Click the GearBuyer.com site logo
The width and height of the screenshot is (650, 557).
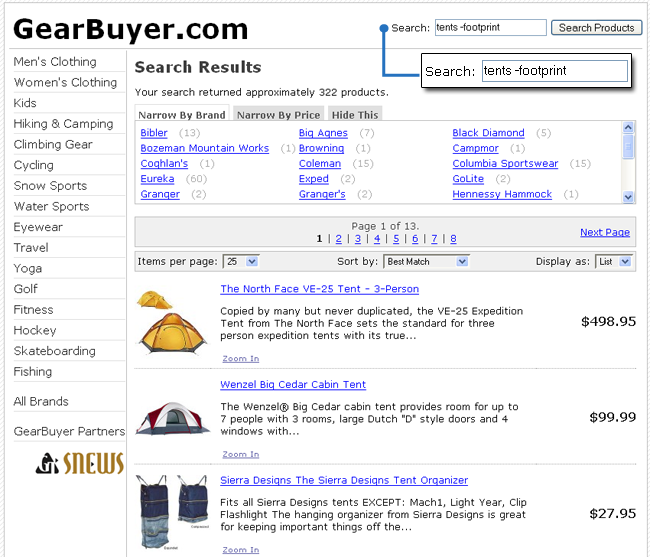131,29
